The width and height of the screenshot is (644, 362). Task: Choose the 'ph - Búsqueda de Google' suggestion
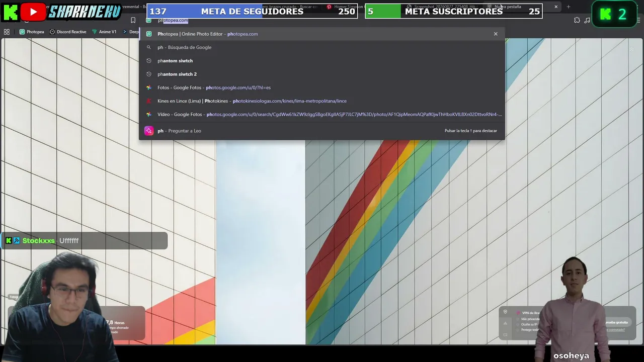tap(322, 47)
